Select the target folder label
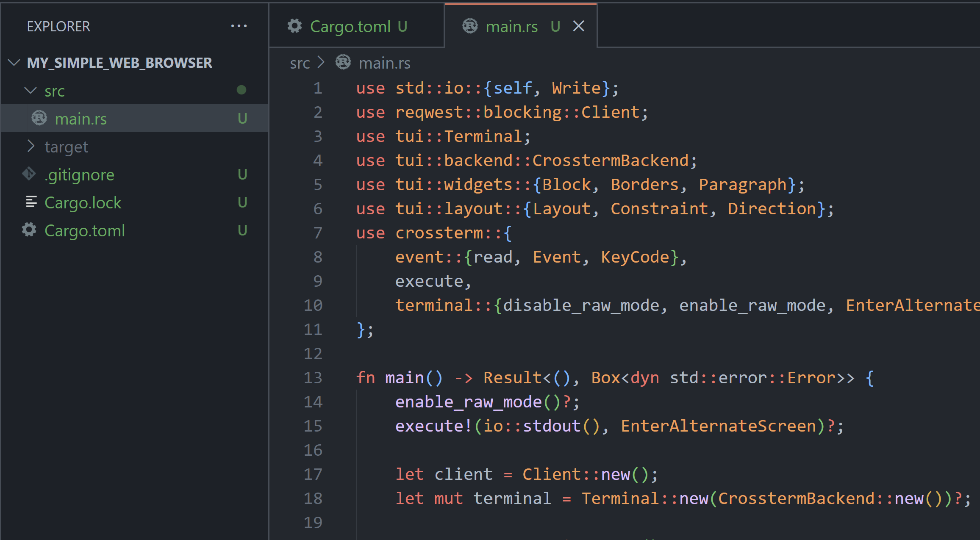Viewport: 980px width, 540px height. 66,147
